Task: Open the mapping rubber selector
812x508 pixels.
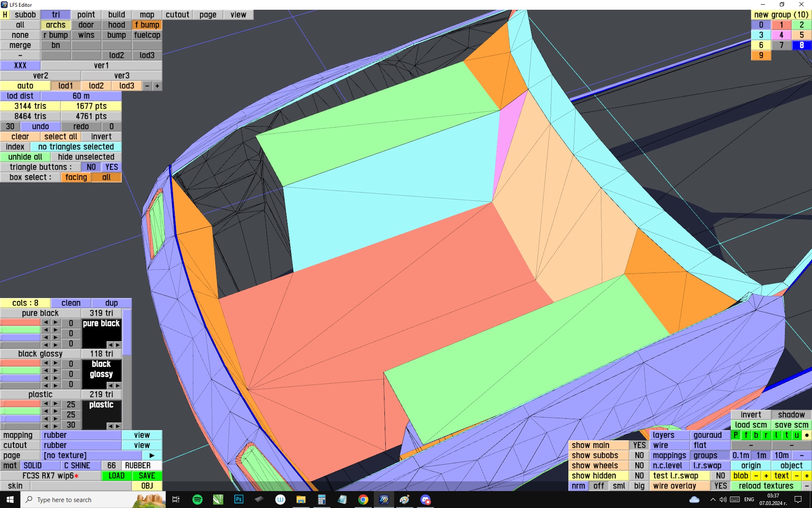Action: [x=81, y=435]
